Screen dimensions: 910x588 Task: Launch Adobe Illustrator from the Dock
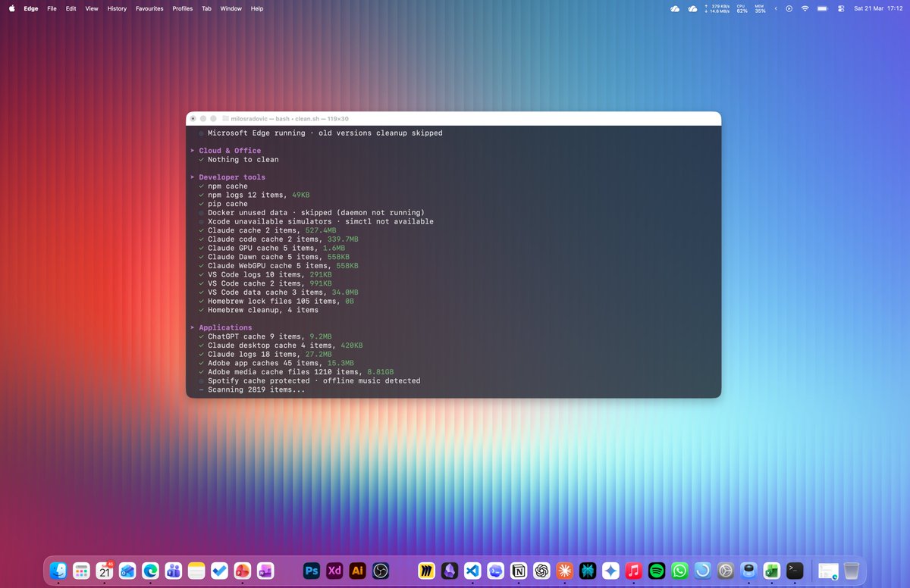[x=357, y=571]
